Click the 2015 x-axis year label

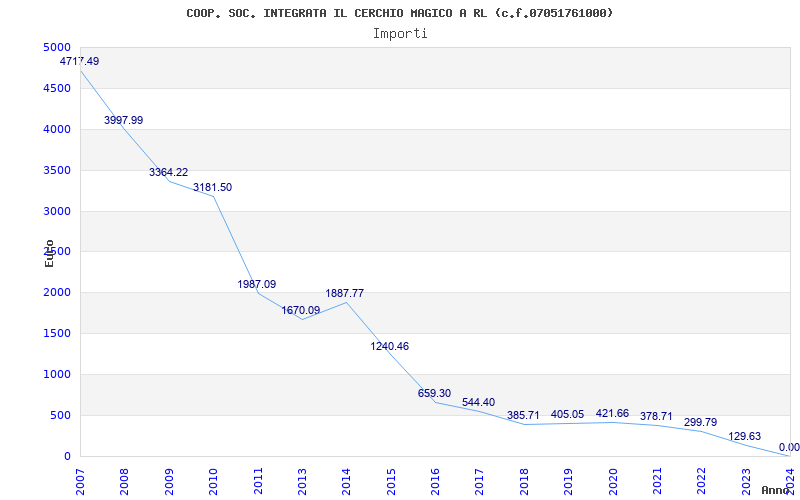coord(391,482)
